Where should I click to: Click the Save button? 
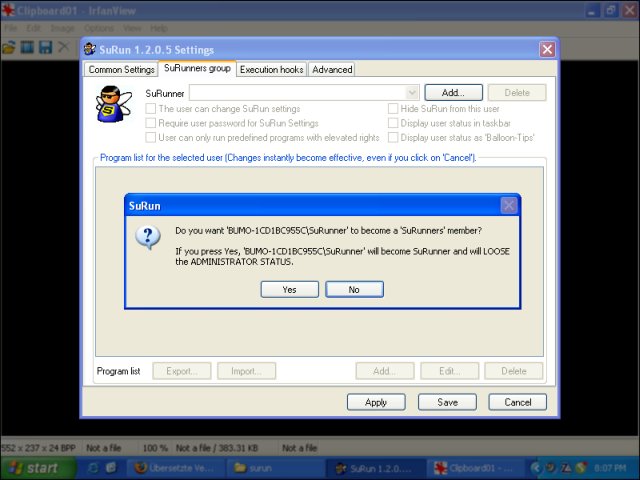[x=447, y=402]
